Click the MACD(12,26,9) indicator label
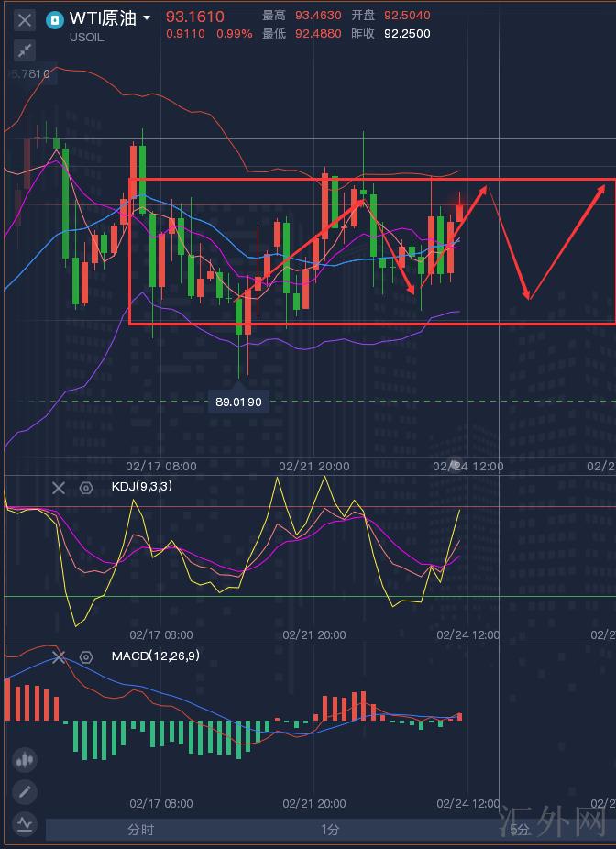The image size is (616, 849). tap(155, 656)
